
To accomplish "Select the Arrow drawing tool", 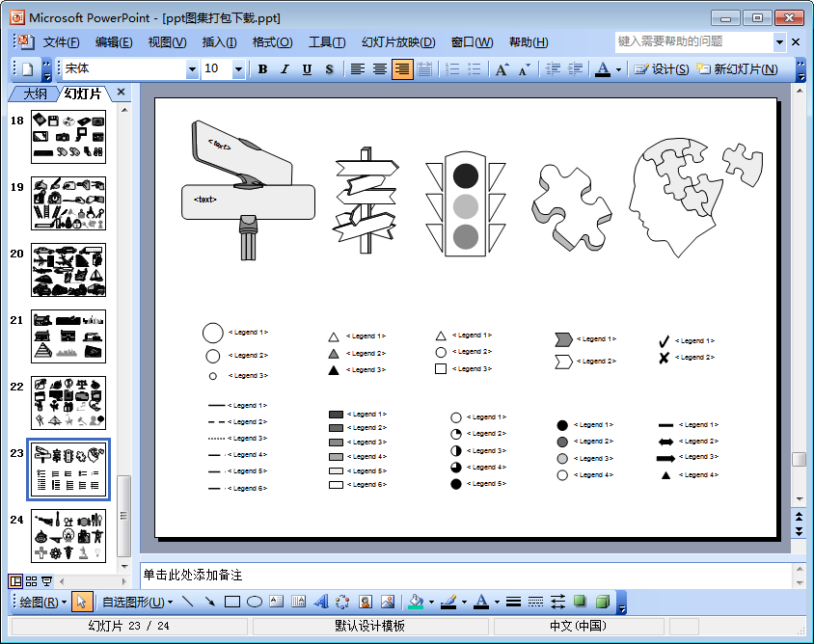I will click(x=209, y=602).
